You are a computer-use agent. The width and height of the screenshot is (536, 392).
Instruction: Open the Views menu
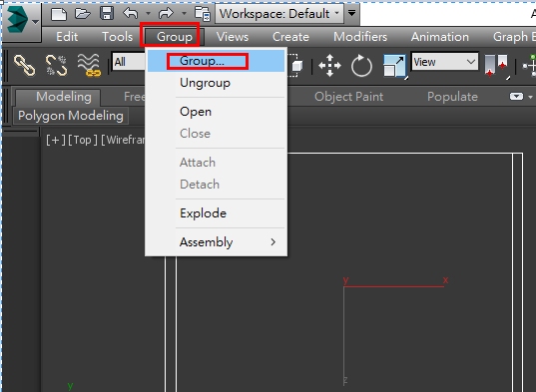tap(233, 37)
